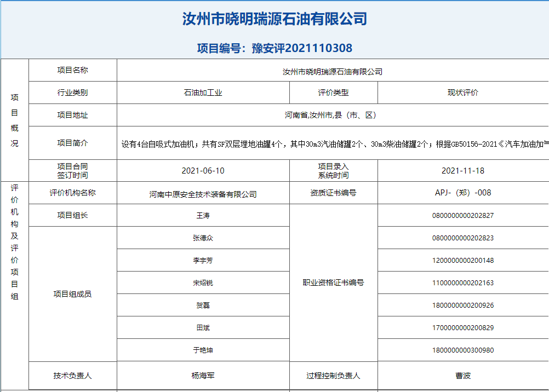Select technical lead name 杨海军
The image size is (549, 392).
pos(203,376)
